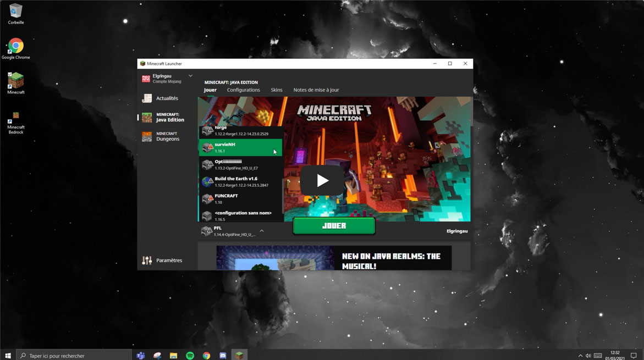Screen dimensions: 644x360
Task: Choose survieNH 1.16.1 configuration
Action: click(241, 147)
